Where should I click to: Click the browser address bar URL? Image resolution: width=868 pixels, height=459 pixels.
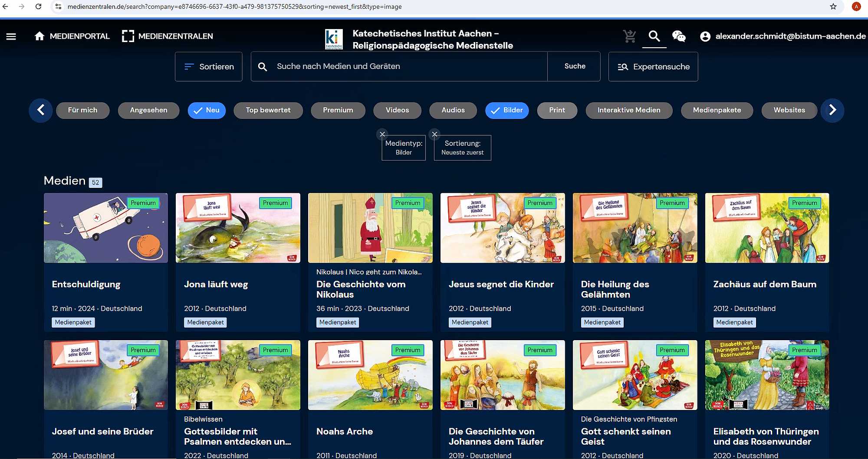click(234, 7)
